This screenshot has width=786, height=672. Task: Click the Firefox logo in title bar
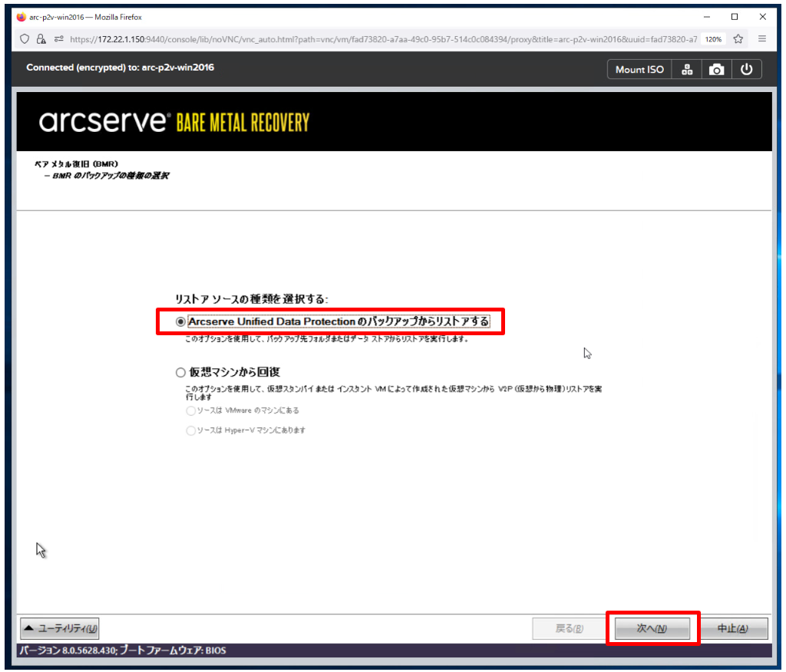(21, 17)
